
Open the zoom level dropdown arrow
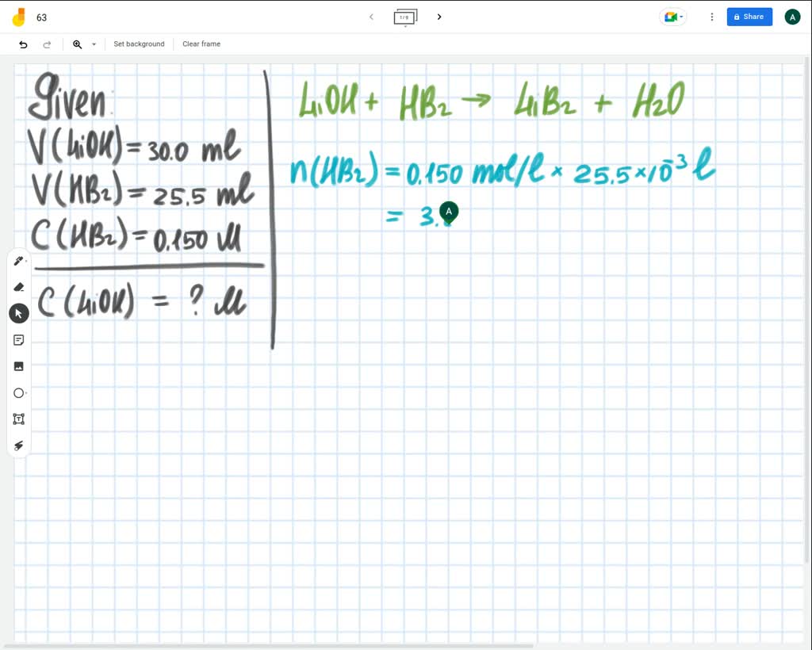93,44
